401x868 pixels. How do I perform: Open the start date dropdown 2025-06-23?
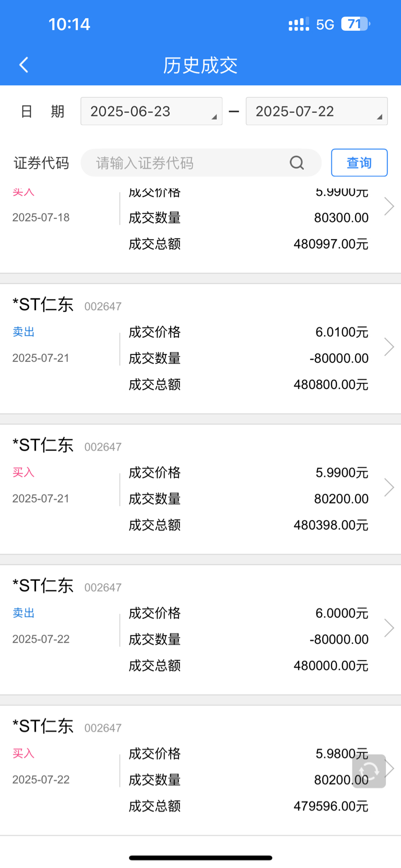(151, 111)
